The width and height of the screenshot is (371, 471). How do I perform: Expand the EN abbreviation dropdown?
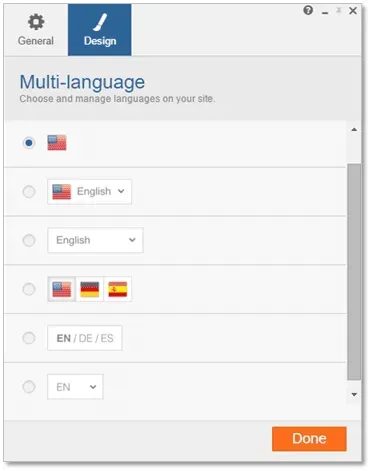tap(75, 387)
